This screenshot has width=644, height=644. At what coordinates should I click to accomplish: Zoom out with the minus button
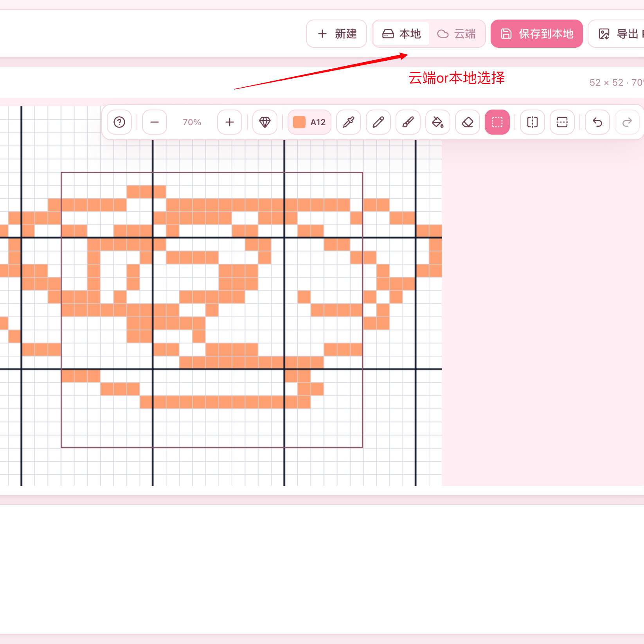click(x=155, y=122)
